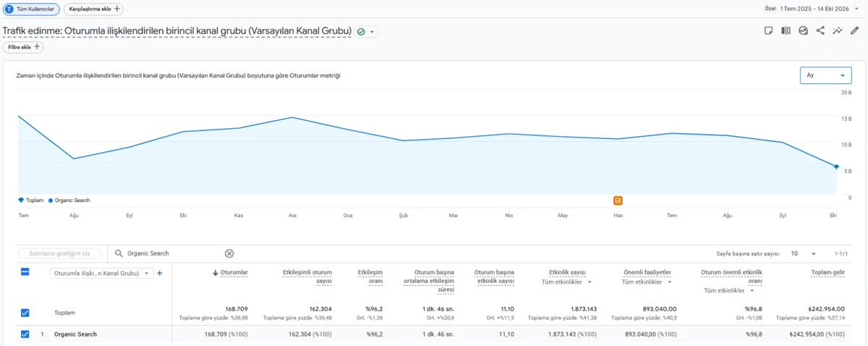Click the Filtre ekle button

[x=23, y=47]
